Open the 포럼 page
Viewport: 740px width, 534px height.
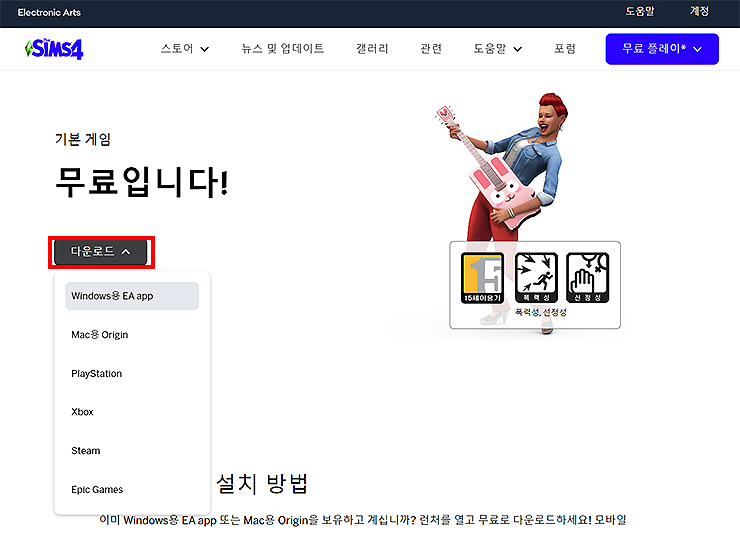pyautogui.click(x=564, y=49)
